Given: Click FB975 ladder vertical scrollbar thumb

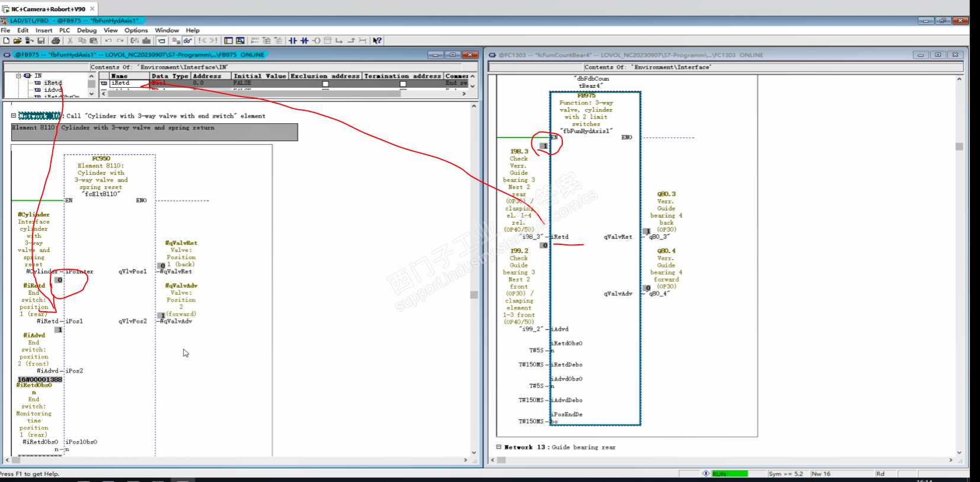Looking at the screenshot, I should tap(474, 295).
